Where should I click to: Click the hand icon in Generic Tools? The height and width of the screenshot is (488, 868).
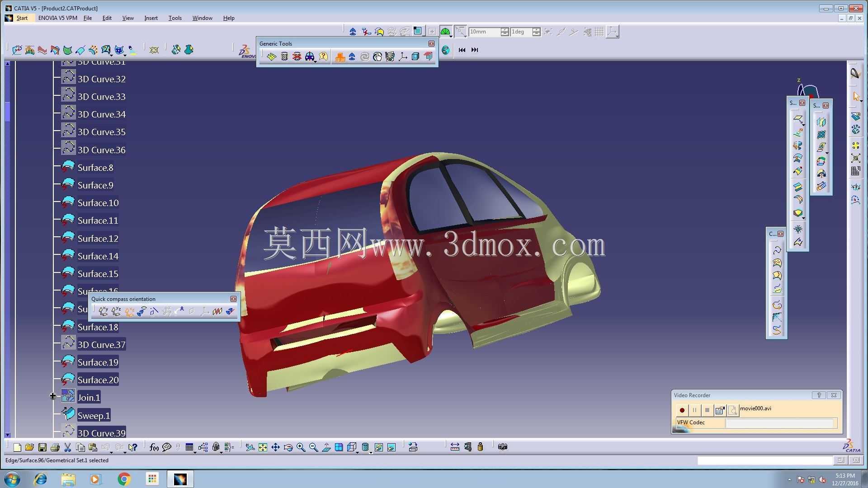pyautogui.click(x=377, y=56)
